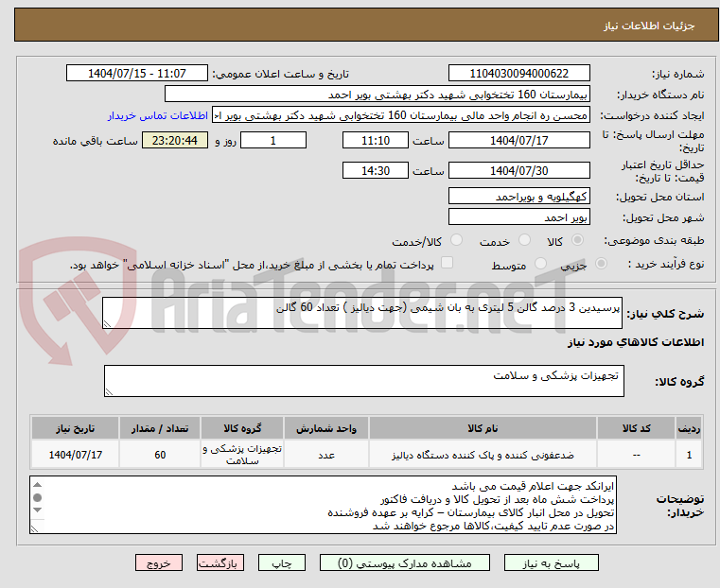Image resolution: width=720 pixels, height=588 pixels.
Task: Click the گروه کالا text area
Action: [x=363, y=381]
